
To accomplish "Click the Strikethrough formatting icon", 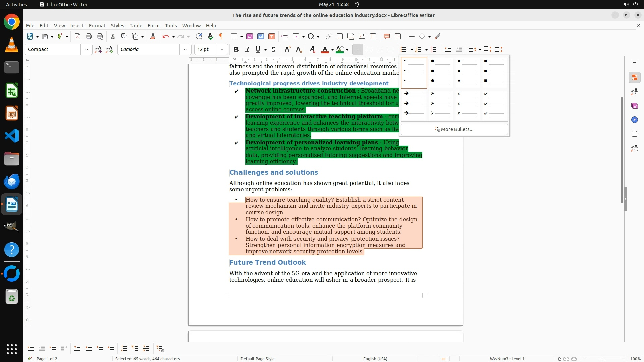I will pyautogui.click(x=273, y=50).
